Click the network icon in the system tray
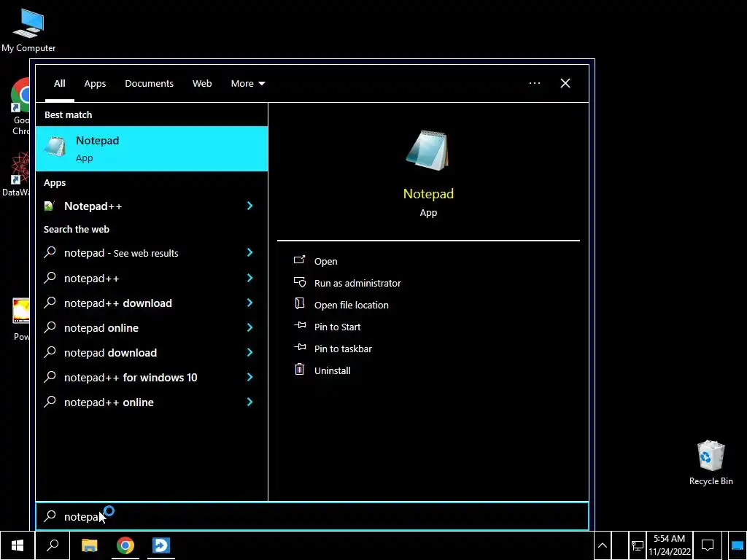 pyautogui.click(x=637, y=545)
